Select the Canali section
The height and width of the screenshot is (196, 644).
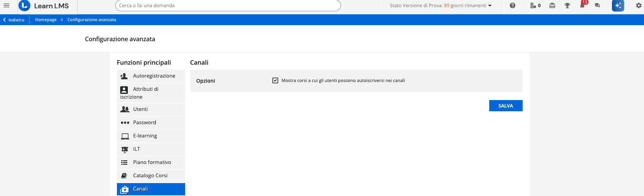tap(151, 189)
